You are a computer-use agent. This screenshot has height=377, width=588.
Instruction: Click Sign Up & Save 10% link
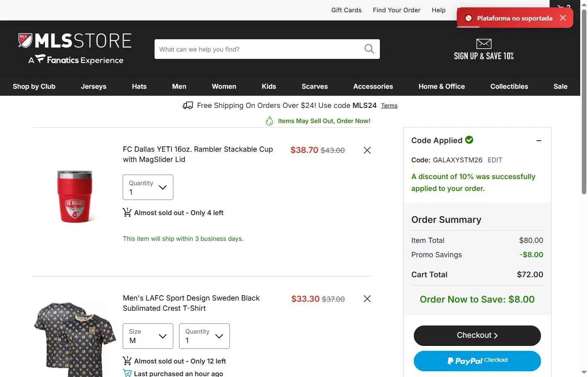coord(484,56)
